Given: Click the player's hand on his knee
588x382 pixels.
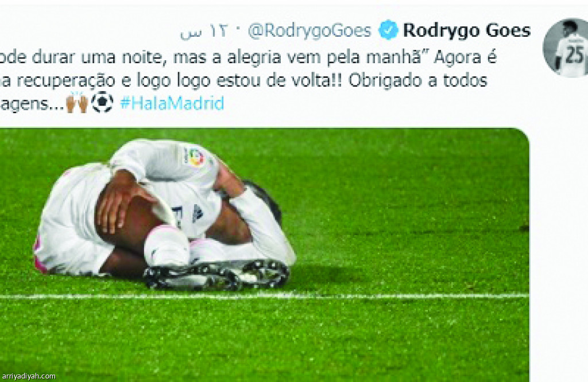Looking at the screenshot, I should point(118,202).
